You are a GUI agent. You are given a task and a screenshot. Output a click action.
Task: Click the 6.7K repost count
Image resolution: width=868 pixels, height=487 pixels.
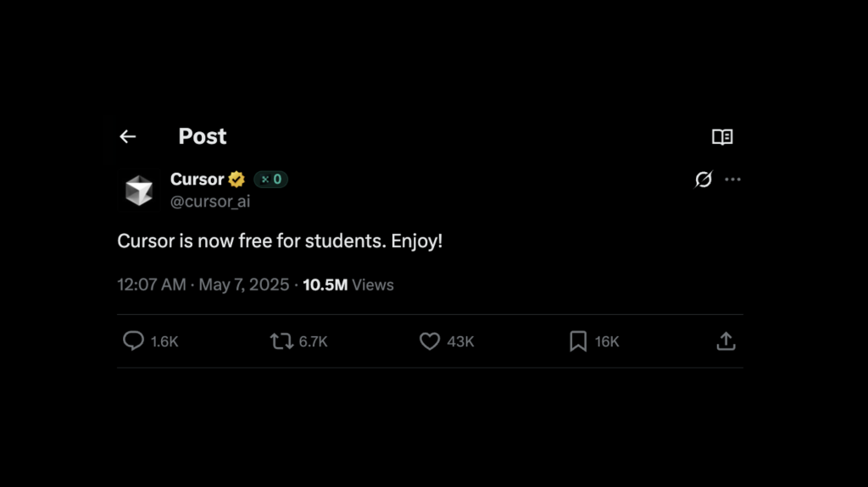(314, 341)
